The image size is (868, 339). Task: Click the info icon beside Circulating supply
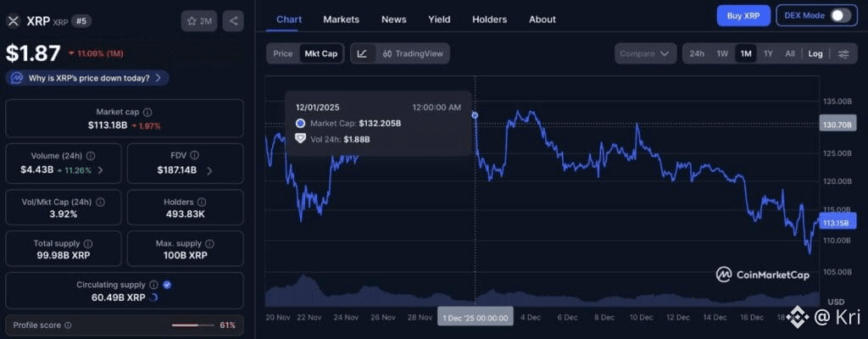pyautogui.click(x=153, y=285)
